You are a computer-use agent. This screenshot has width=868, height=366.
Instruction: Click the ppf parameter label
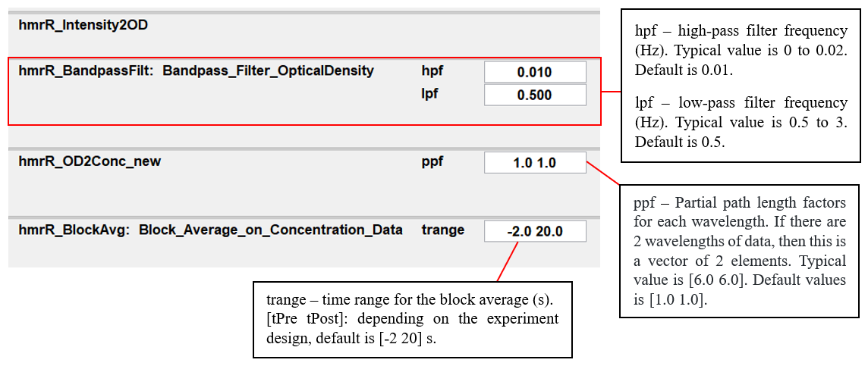click(x=432, y=161)
